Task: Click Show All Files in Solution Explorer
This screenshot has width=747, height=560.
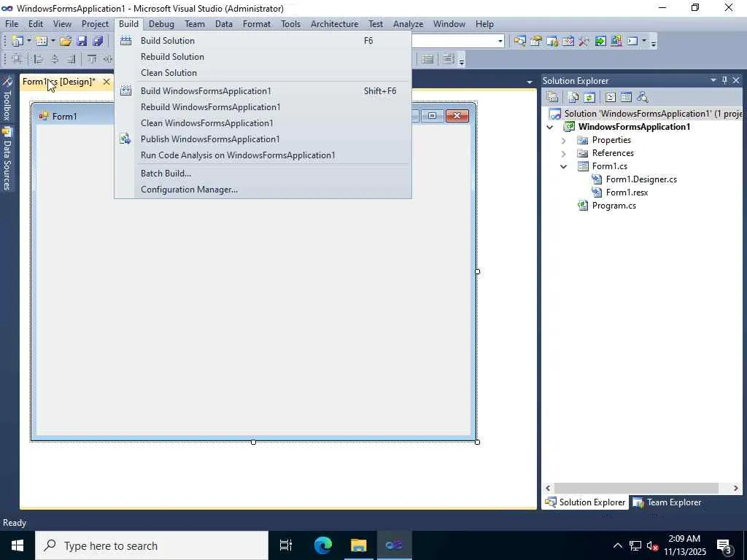Action: point(573,97)
